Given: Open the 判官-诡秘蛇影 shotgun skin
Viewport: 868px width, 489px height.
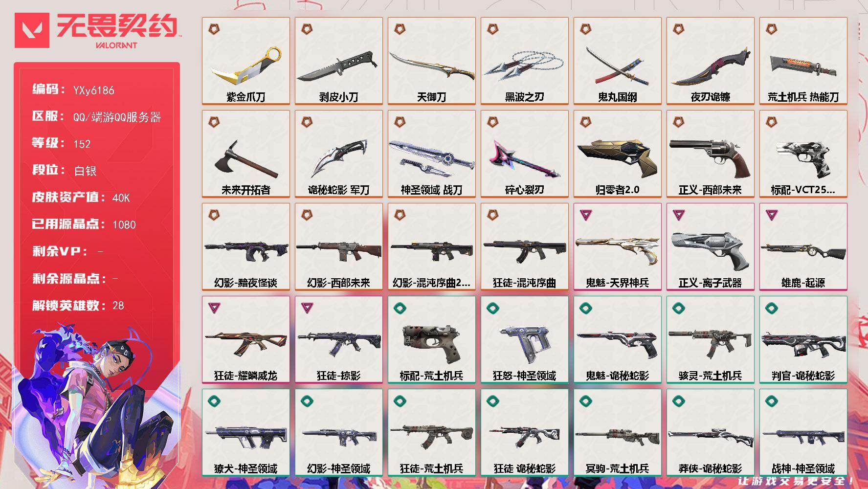Looking at the screenshot, I should [x=803, y=340].
